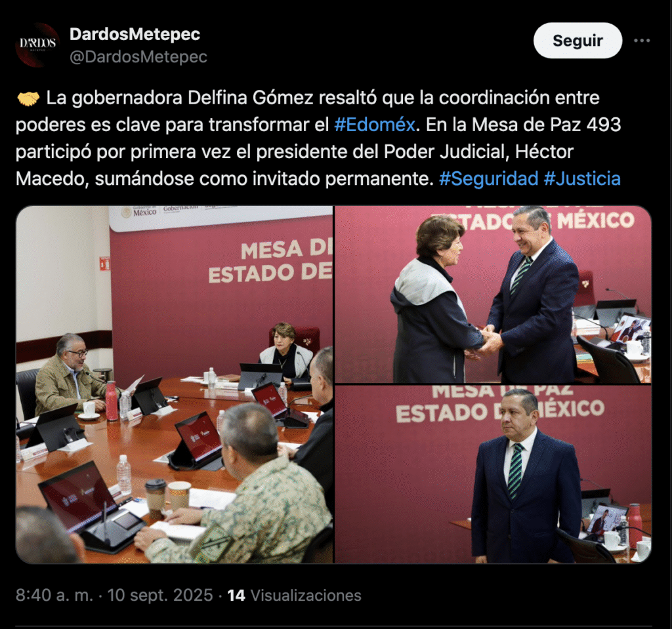
Task: Open the standing man photo bottom right
Action: (493, 474)
